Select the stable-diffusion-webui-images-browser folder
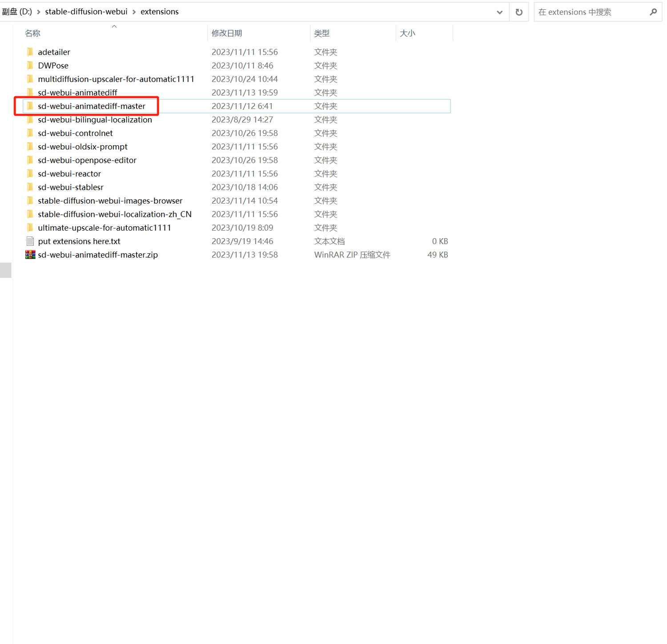Screen dimensions: 667x644 [110, 201]
